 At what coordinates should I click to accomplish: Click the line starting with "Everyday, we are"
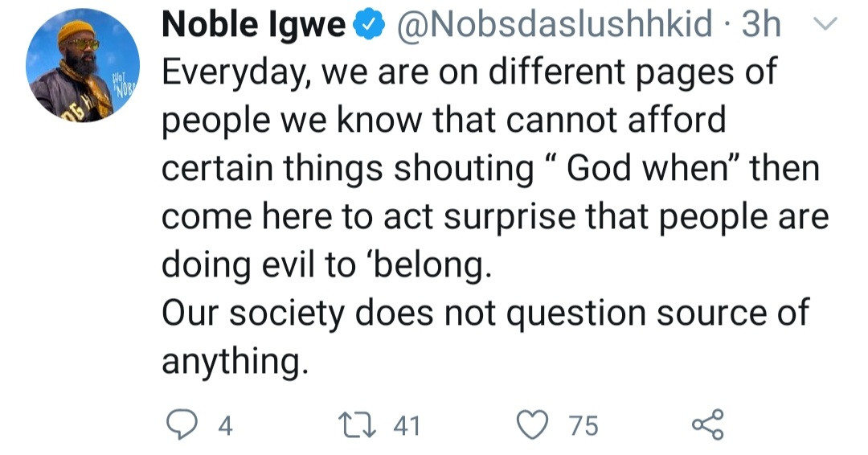coord(470,72)
